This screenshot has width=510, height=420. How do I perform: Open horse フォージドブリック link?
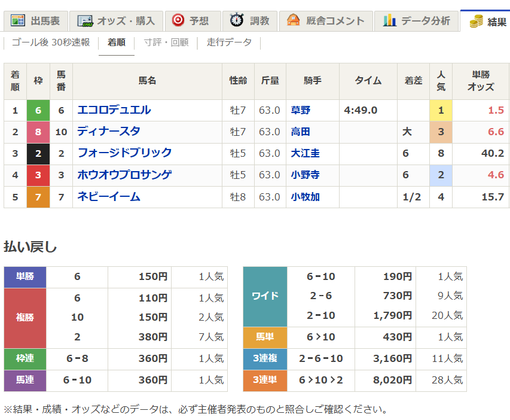point(124,153)
